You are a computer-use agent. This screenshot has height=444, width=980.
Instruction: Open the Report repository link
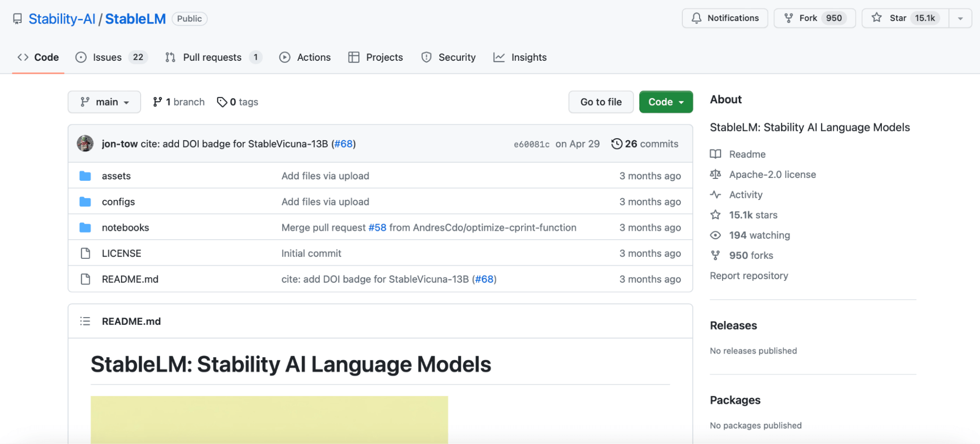tap(749, 275)
